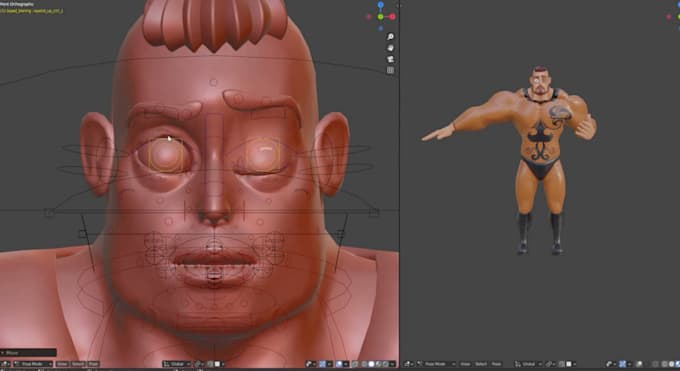Toggle show gizmo button in right viewport
The width and height of the screenshot is (680, 371).
point(622,364)
